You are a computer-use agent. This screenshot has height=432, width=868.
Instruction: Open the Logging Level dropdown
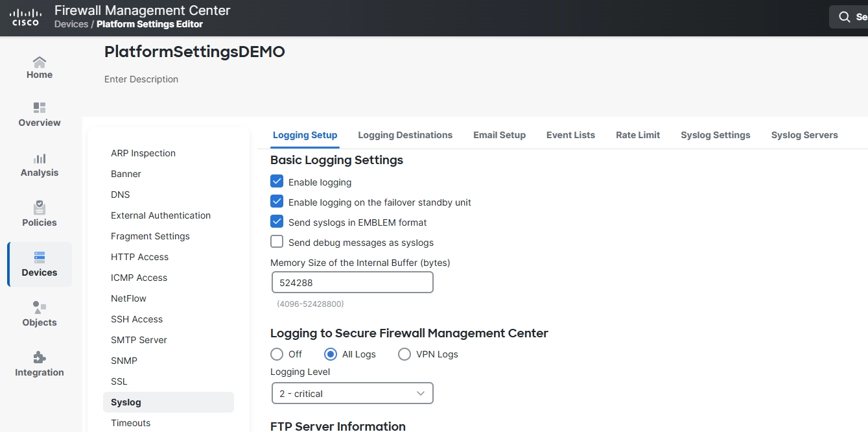(x=352, y=394)
